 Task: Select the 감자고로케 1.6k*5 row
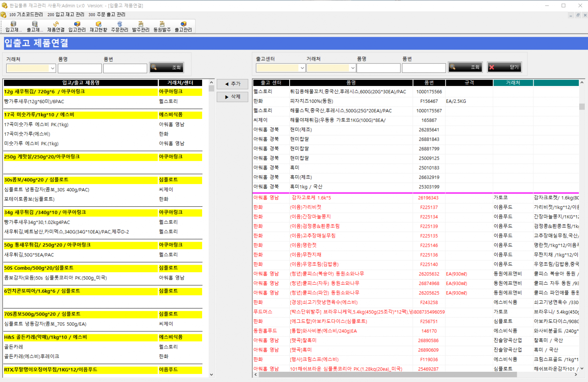[416, 198]
